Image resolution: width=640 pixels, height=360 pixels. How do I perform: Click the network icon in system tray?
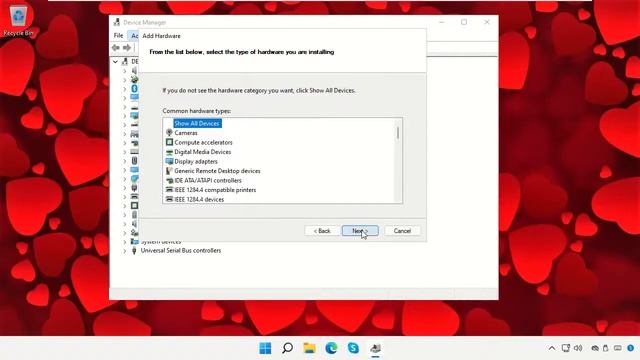[x=566, y=348]
